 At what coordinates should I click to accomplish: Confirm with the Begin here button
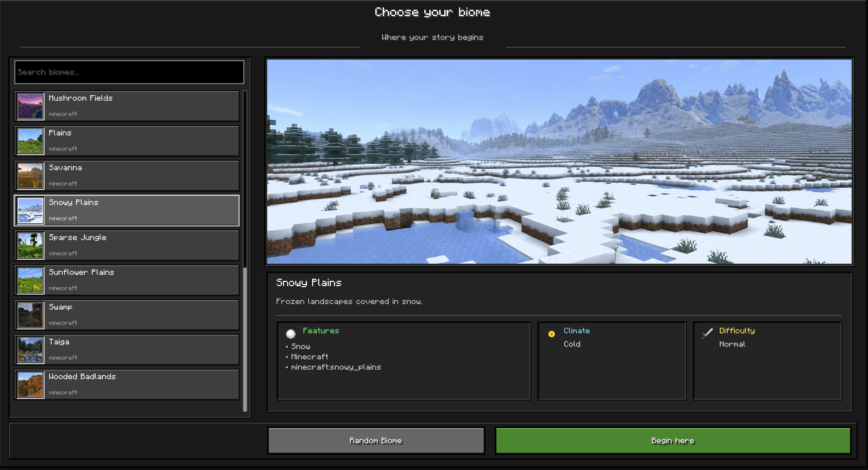(x=673, y=441)
